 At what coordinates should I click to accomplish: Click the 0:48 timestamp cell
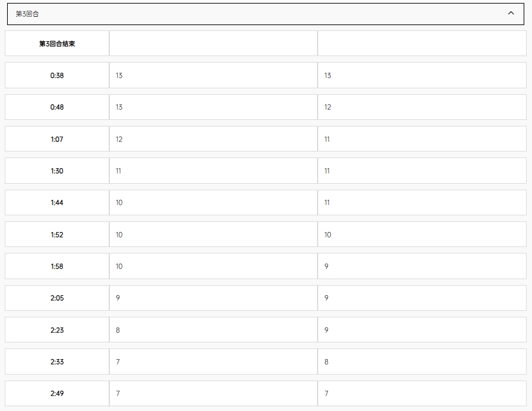[x=57, y=107]
